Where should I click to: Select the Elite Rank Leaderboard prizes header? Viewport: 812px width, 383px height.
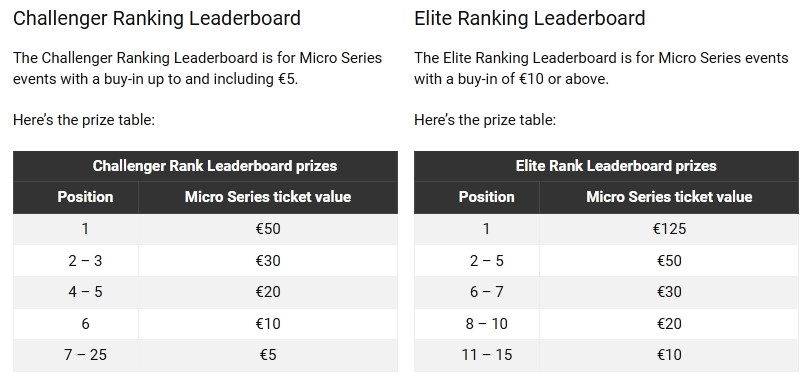(606, 166)
